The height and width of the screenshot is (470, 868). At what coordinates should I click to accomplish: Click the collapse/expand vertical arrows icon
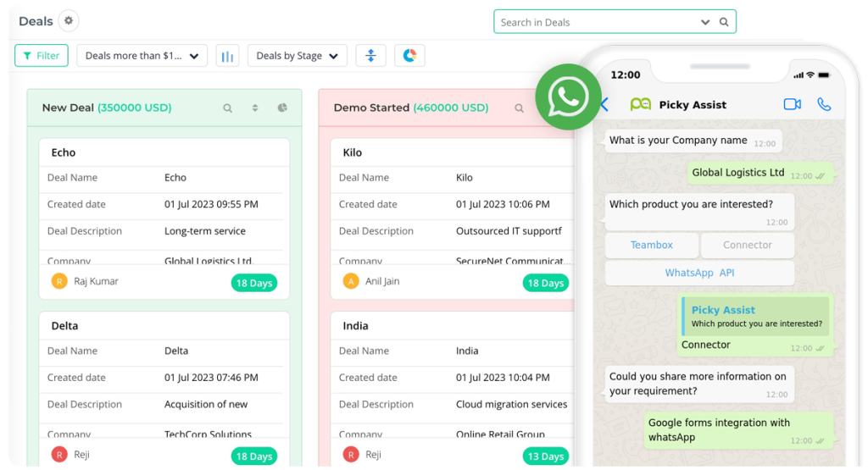[x=371, y=56]
